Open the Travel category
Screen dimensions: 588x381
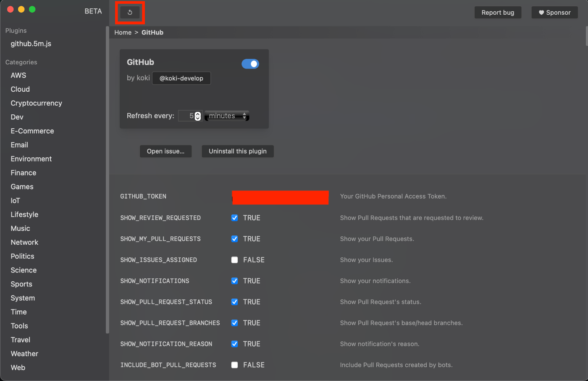pyautogui.click(x=21, y=340)
